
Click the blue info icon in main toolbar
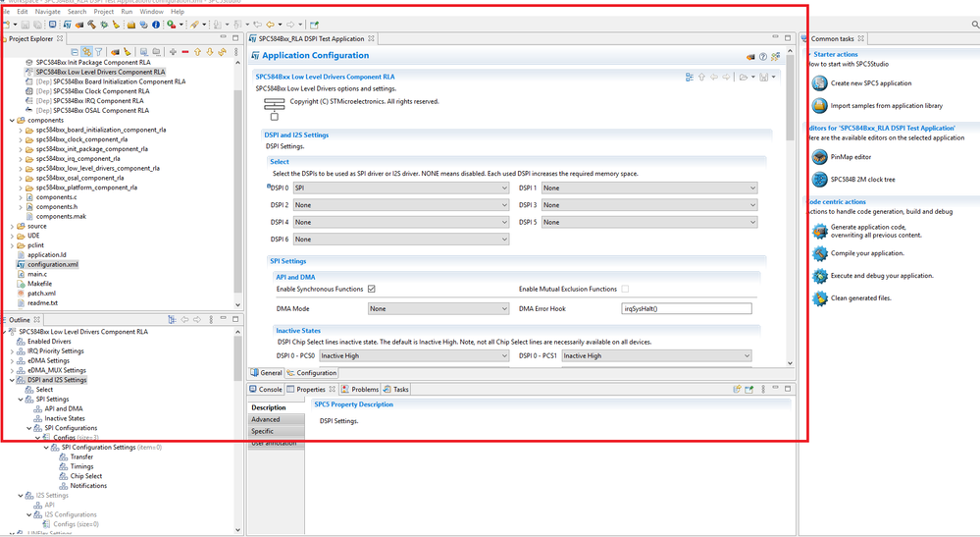(x=156, y=25)
